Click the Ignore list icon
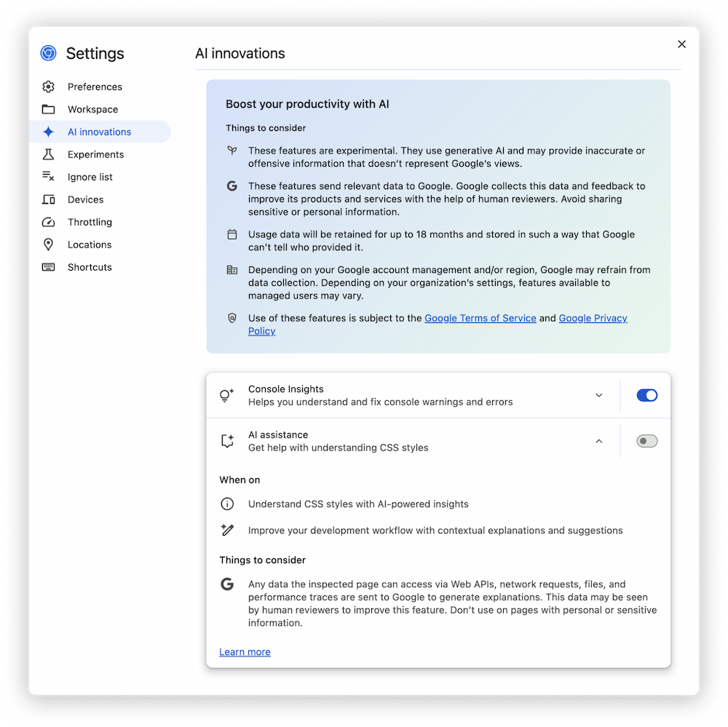 pyautogui.click(x=48, y=177)
